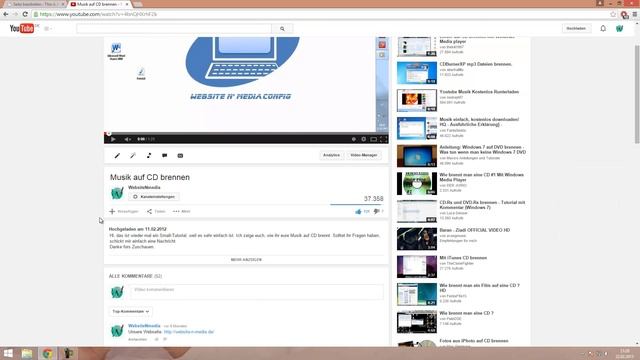This screenshot has height=360, width=640.
Task: Open Mit iTunes CD brennen thumbnail
Action: coord(417,267)
